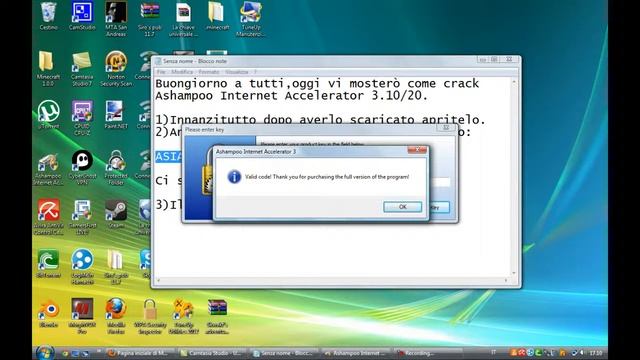Switch to Senza nome Blocco note taskbar button
This screenshot has height=360, width=640.
coord(284,353)
